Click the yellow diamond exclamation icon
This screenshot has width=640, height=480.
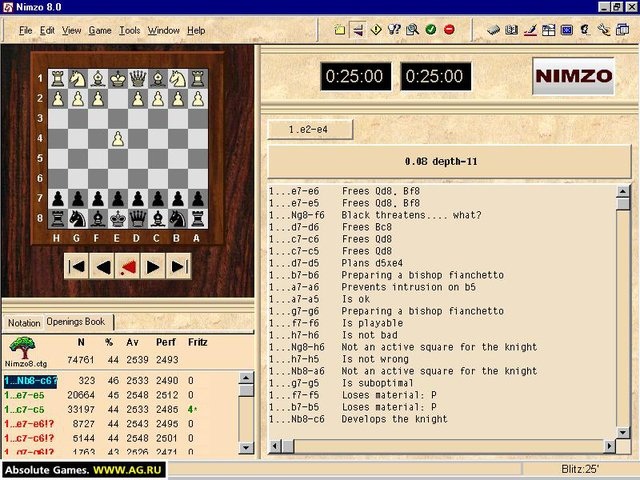(x=376, y=29)
